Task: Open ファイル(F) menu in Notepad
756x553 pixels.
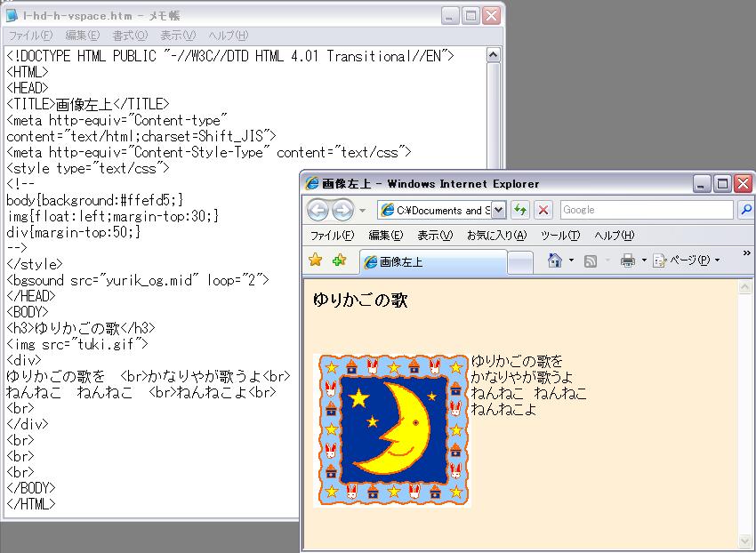Action: click(30, 36)
